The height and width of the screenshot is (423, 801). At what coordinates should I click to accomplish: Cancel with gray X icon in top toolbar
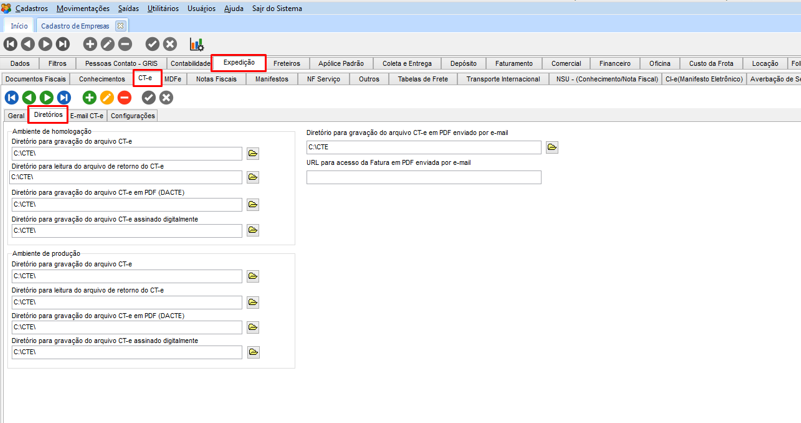(170, 44)
